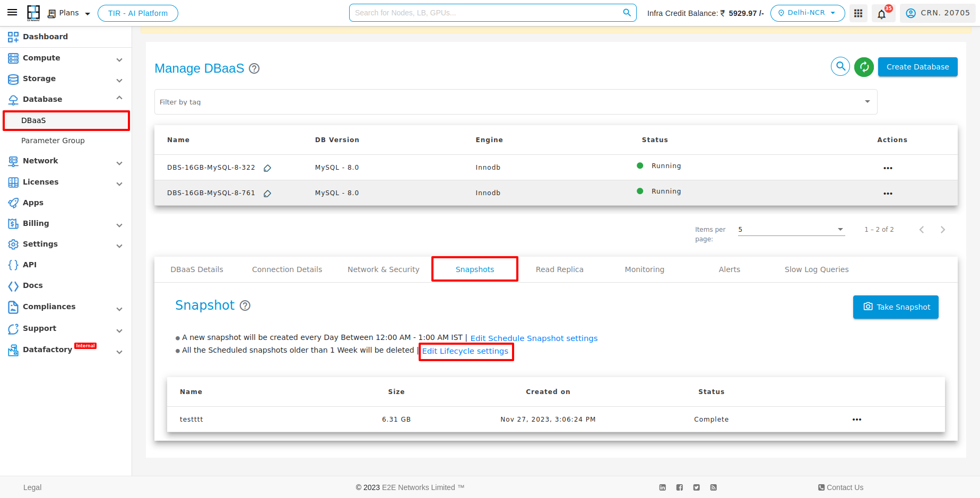Change items per page dropdown
Image resolution: width=980 pixels, height=498 pixels.
(x=791, y=230)
